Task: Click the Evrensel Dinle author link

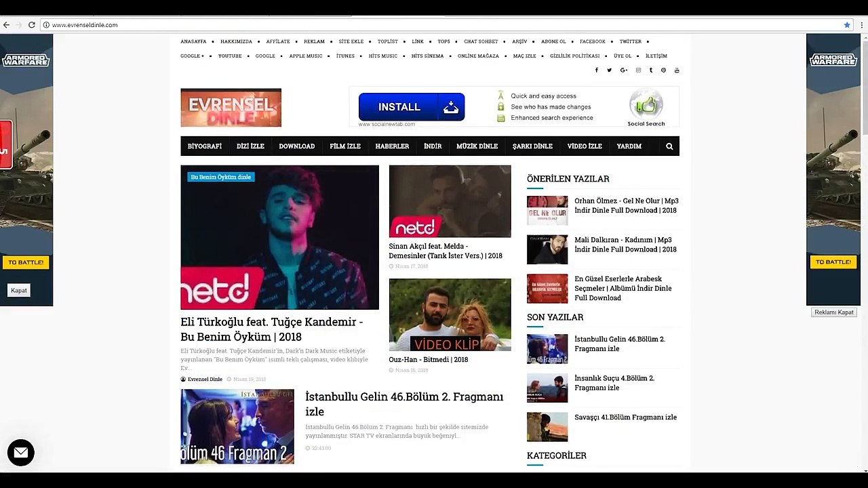Action: pyautogui.click(x=205, y=380)
